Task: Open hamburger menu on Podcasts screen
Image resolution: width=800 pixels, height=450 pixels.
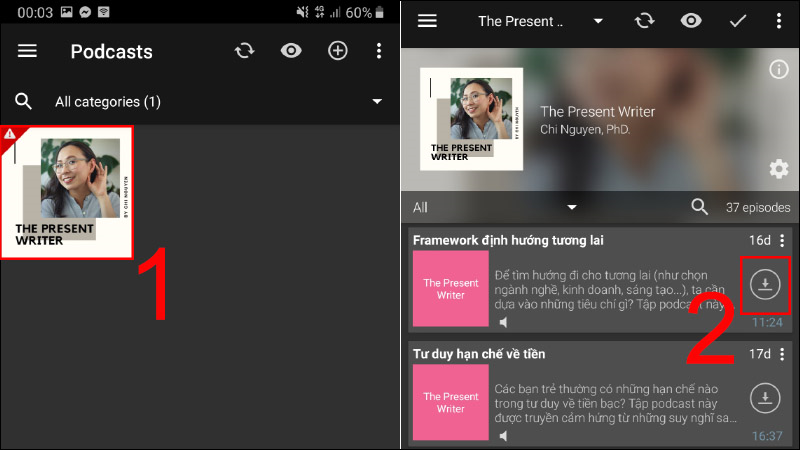Action: (27, 51)
